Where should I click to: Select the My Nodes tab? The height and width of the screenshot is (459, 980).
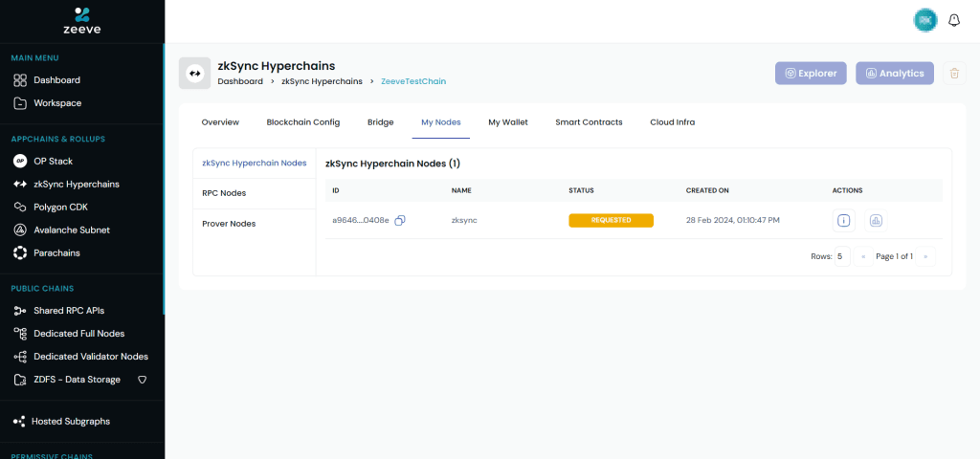[x=440, y=122]
